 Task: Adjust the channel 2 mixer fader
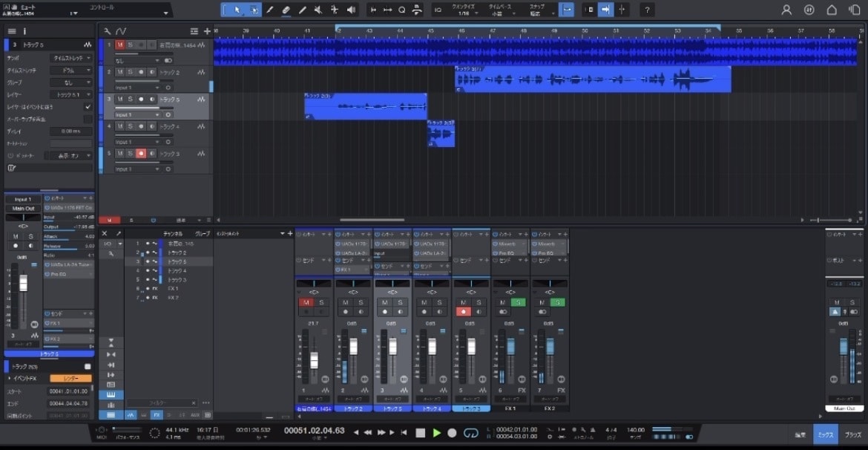(353, 347)
